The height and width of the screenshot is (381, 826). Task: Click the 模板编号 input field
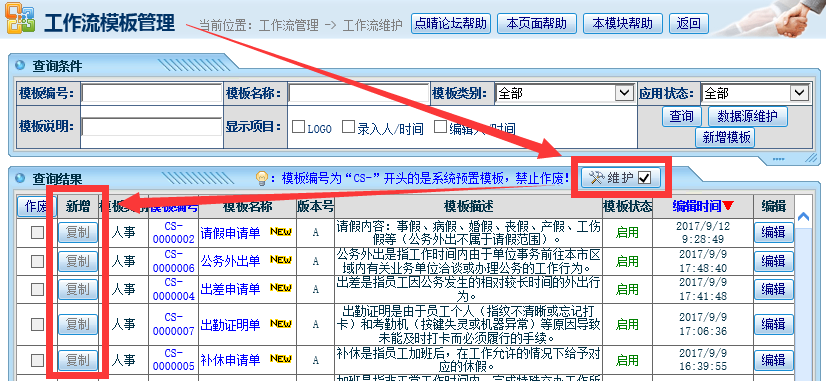[x=152, y=94]
